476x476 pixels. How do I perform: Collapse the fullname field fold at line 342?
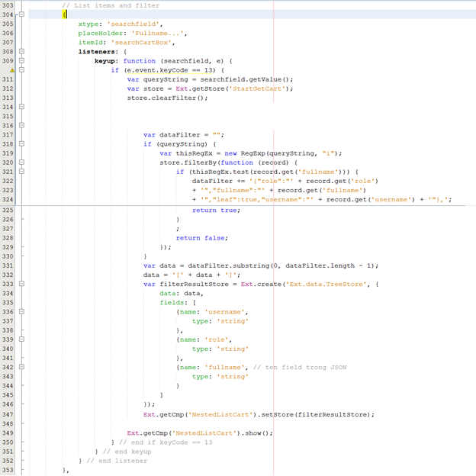21,367
